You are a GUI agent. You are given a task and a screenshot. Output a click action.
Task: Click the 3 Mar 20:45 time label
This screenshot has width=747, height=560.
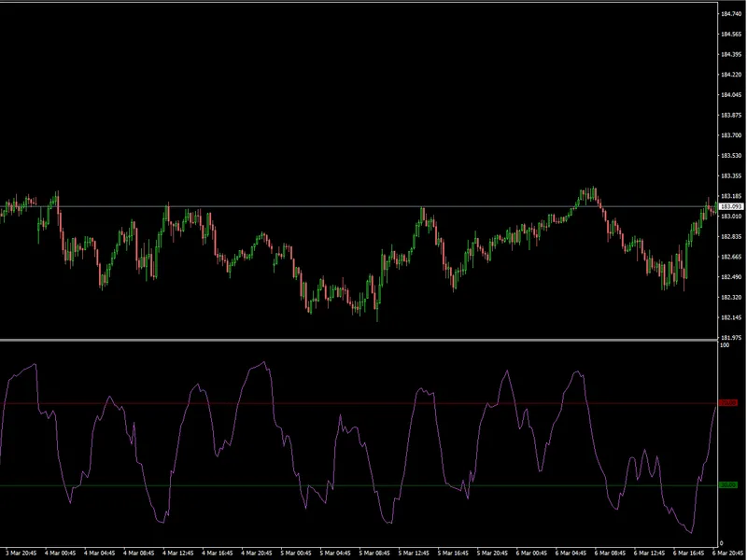(21, 553)
